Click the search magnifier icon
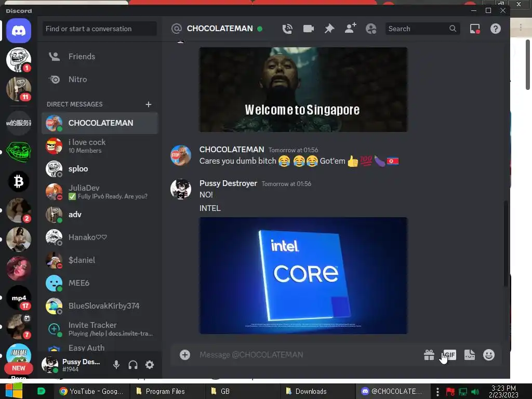The image size is (532, 399). 453,29
